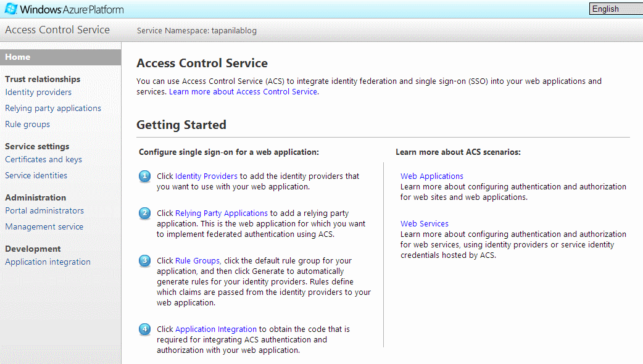Open Management service page

click(x=44, y=226)
